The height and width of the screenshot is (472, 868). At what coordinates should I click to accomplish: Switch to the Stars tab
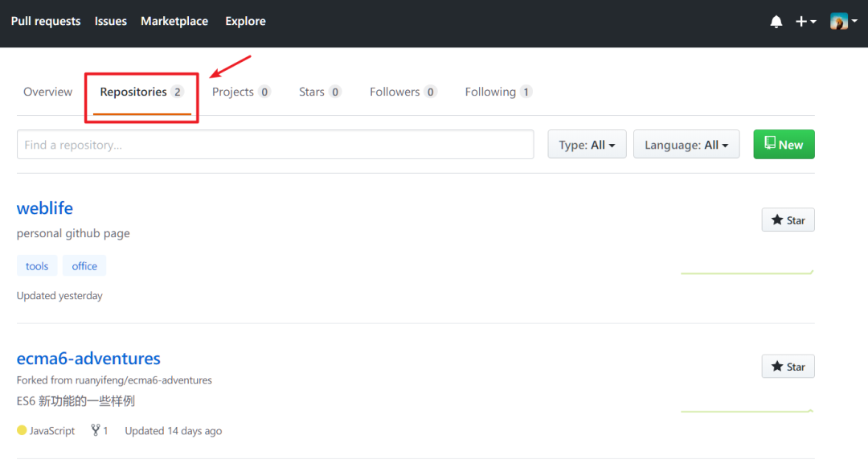pyautogui.click(x=319, y=92)
